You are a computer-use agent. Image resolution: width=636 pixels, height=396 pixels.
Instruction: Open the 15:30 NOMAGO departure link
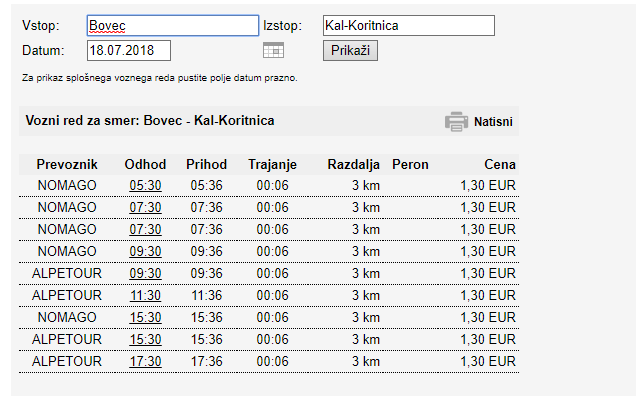tap(145, 317)
